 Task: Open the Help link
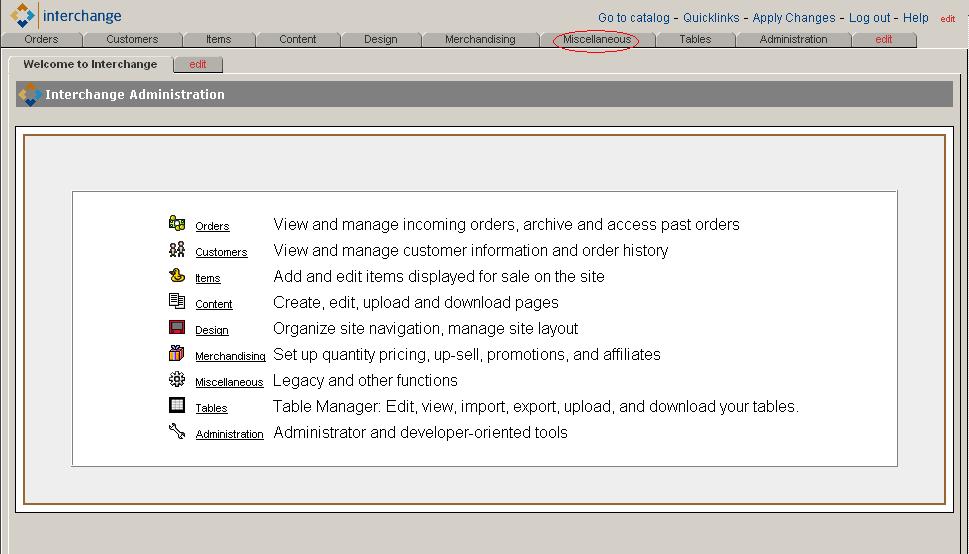(x=916, y=18)
